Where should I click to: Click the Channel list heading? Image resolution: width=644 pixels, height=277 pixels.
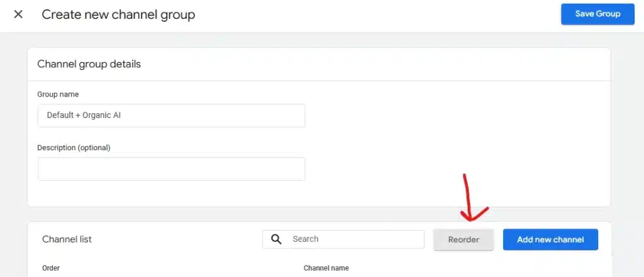(67, 239)
